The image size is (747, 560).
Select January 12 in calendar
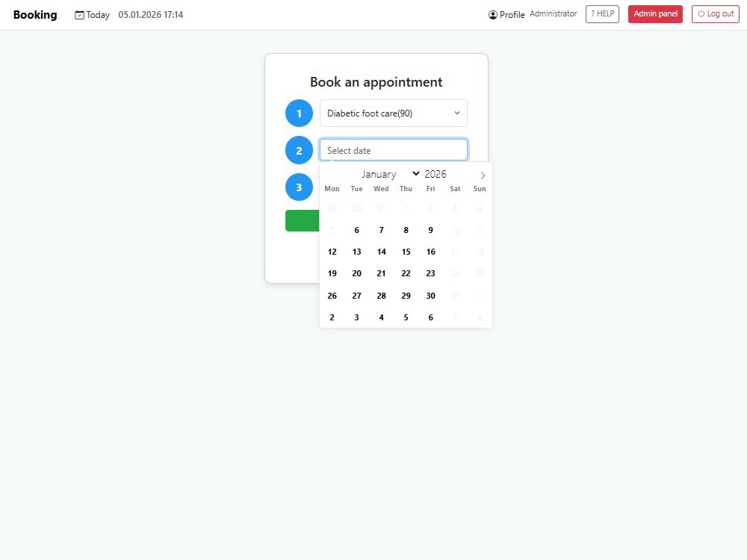332,252
